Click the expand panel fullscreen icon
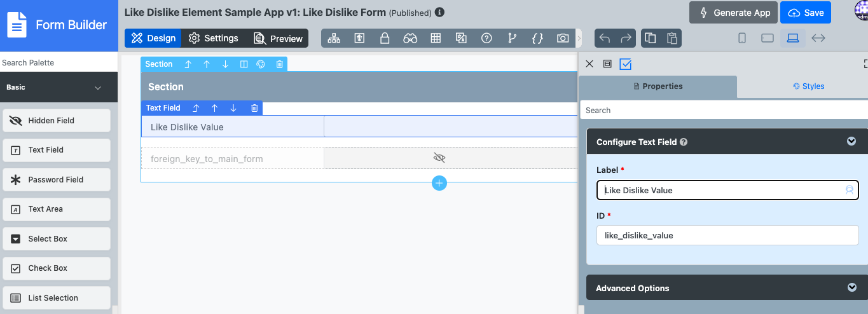 coord(865,64)
